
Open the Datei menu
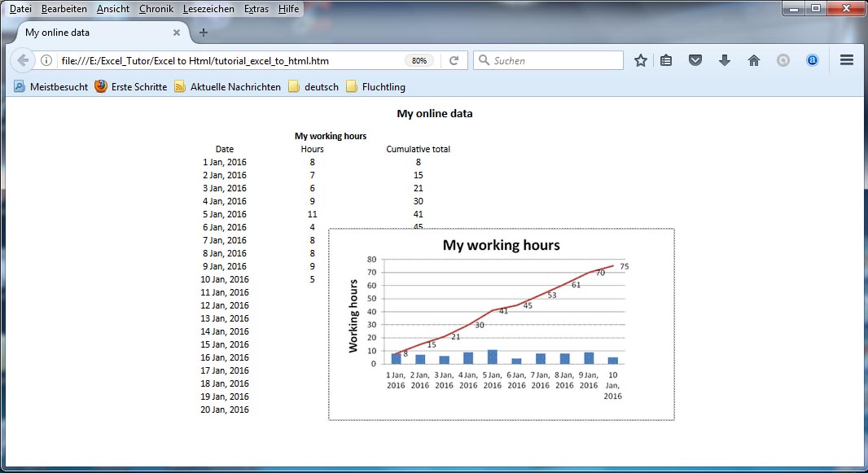point(20,9)
